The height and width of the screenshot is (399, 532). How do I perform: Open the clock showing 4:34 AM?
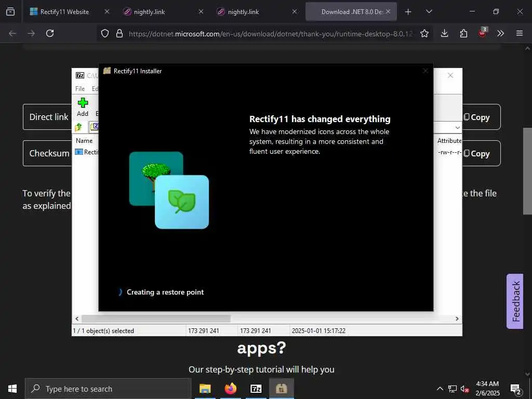pyautogui.click(x=487, y=389)
